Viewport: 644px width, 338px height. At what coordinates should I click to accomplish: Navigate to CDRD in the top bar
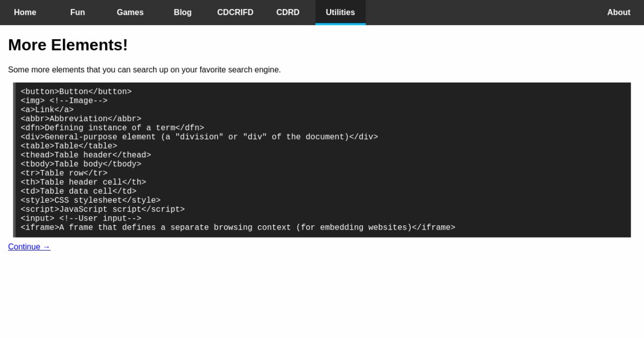pos(288,12)
